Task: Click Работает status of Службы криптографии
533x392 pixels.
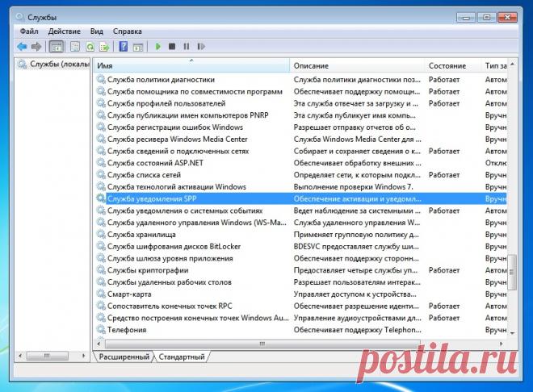Action: (x=444, y=270)
